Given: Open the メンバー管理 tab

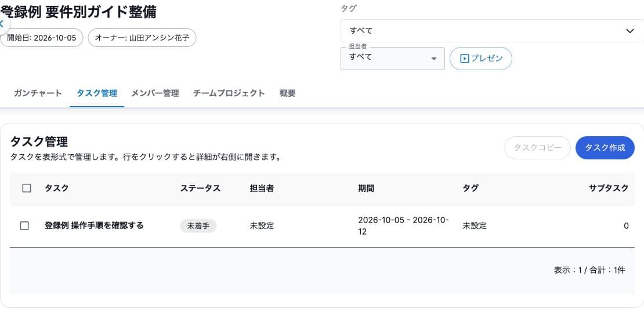Looking at the screenshot, I should (155, 93).
